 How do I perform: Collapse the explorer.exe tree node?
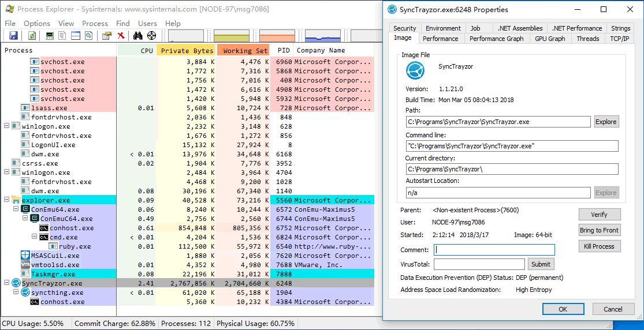tap(6, 200)
